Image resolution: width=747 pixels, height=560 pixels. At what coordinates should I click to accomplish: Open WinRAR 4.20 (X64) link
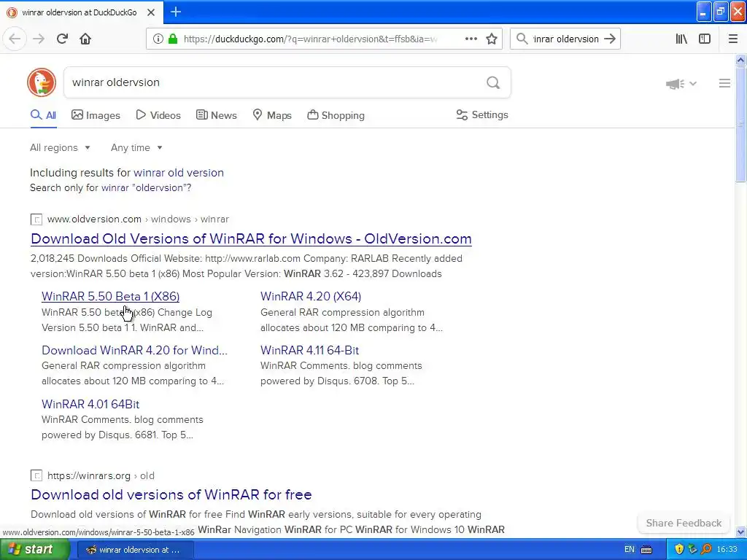311,296
